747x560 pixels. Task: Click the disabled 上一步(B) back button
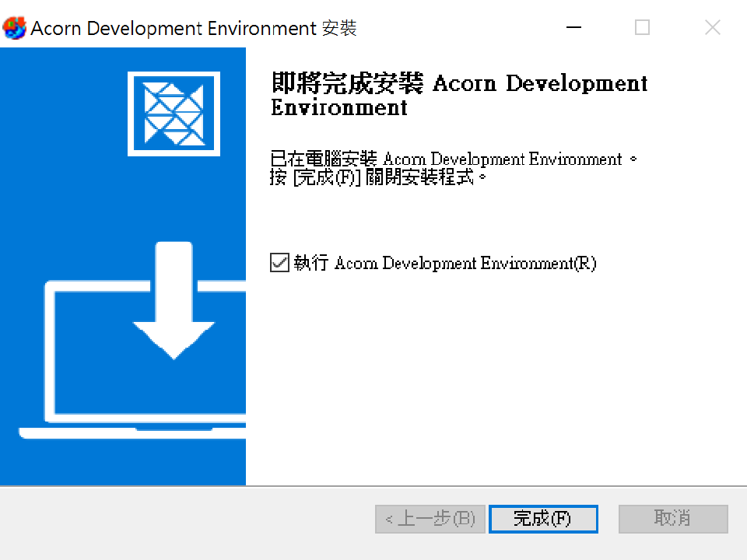pos(430,519)
